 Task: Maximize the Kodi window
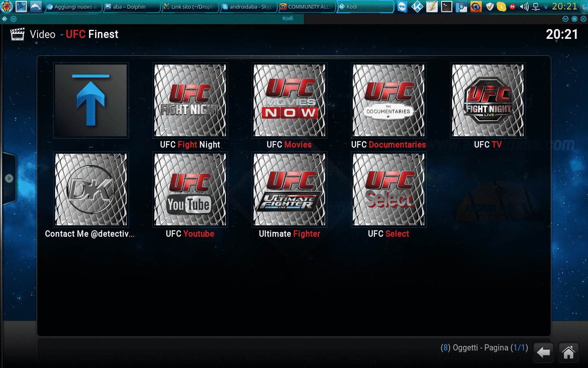point(575,19)
